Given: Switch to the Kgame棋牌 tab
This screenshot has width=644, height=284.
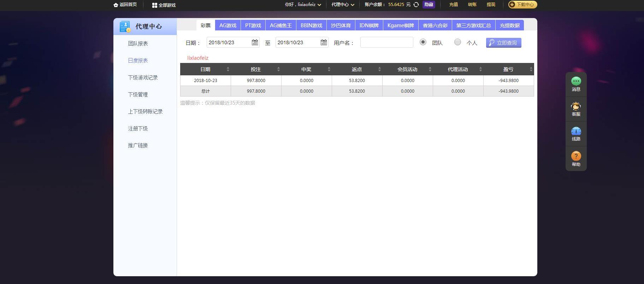Looking at the screenshot, I should pos(401,25).
